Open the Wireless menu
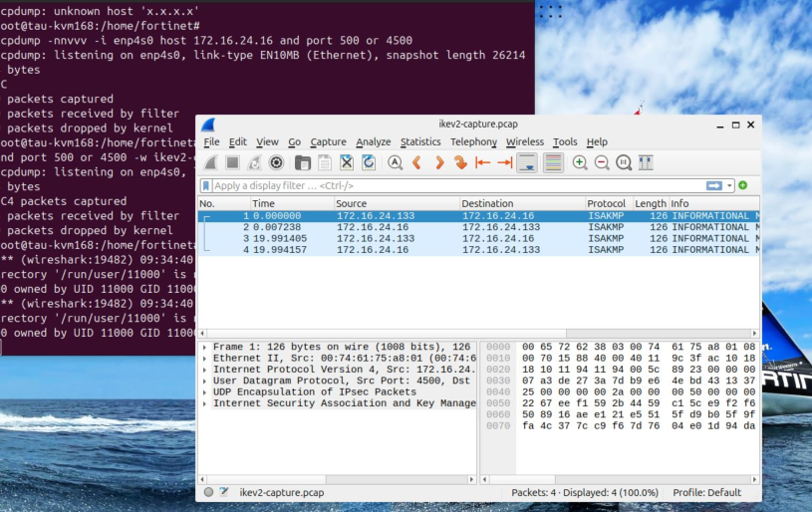 coord(525,141)
